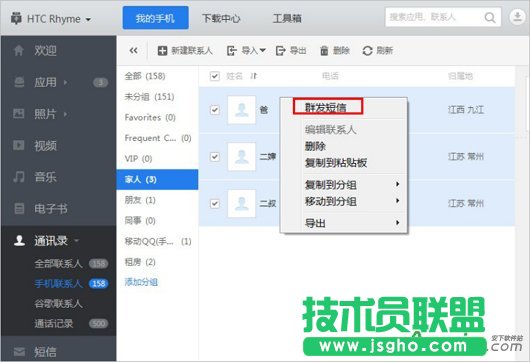Open the HTC Rhyme device dropdown arrow
This screenshot has height=362, width=530.
click(x=88, y=20)
